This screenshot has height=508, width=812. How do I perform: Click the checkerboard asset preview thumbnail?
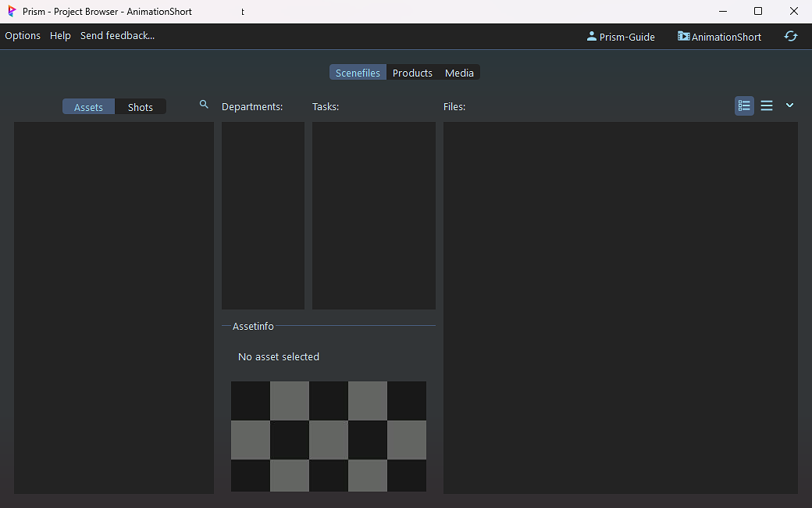pos(329,436)
